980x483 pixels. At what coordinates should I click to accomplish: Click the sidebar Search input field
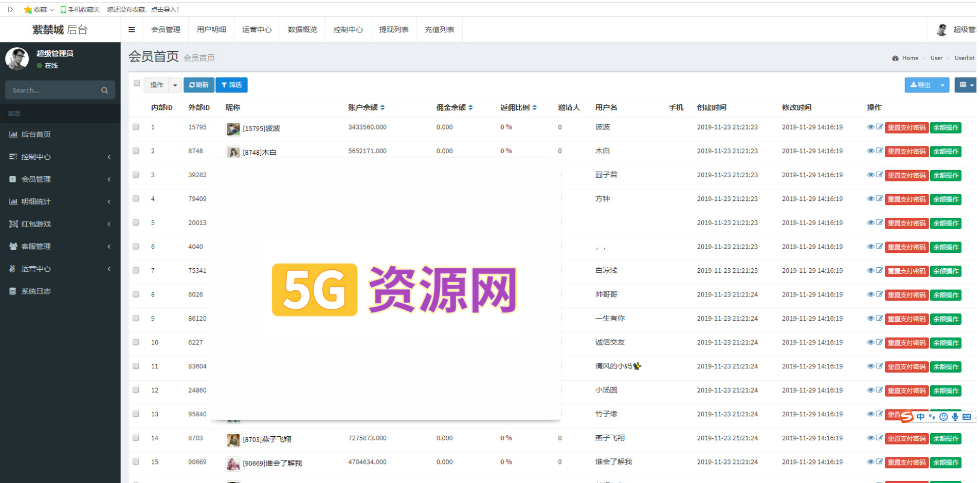click(54, 90)
